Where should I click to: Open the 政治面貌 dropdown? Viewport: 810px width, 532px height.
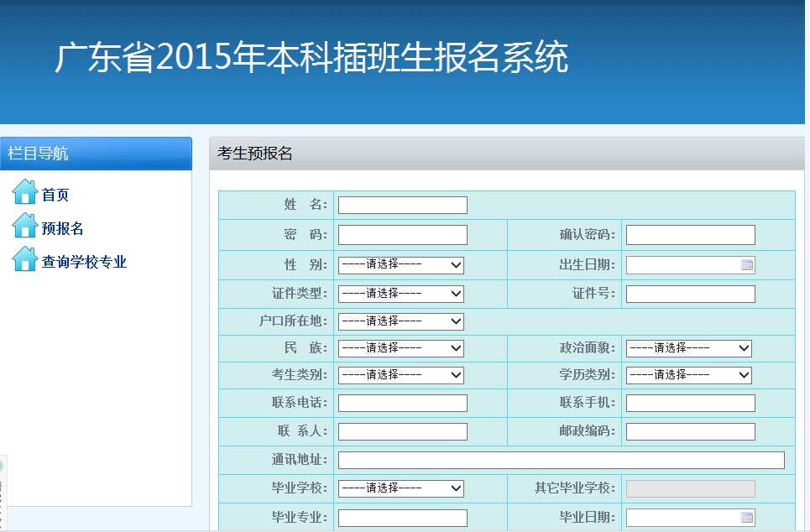[688, 348]
